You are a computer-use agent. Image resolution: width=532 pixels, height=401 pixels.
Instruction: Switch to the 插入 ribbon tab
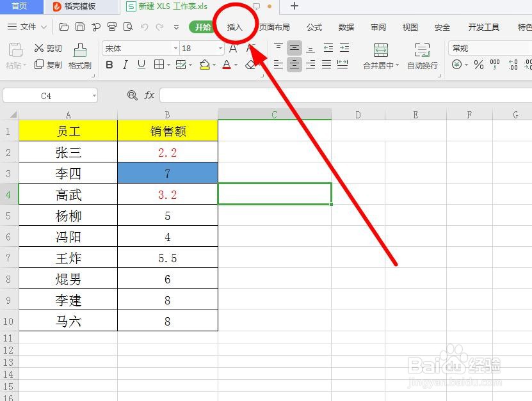pos(234,28)
